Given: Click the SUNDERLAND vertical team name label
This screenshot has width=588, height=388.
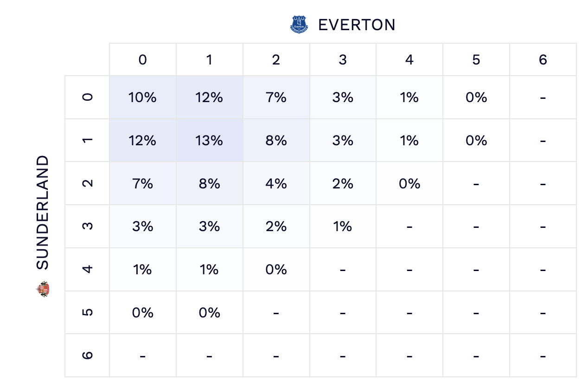Looking at the screenshot, I should coord(43,213).
